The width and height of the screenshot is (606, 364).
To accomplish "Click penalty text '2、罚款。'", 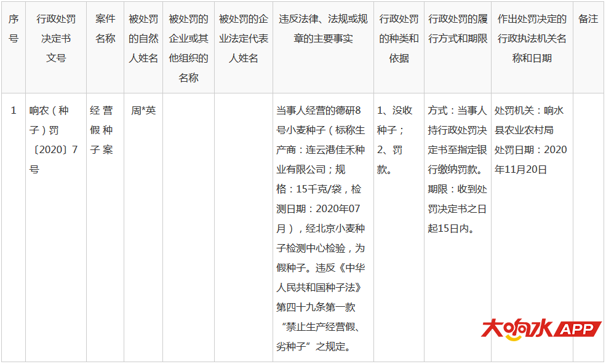I will point(389,160).
